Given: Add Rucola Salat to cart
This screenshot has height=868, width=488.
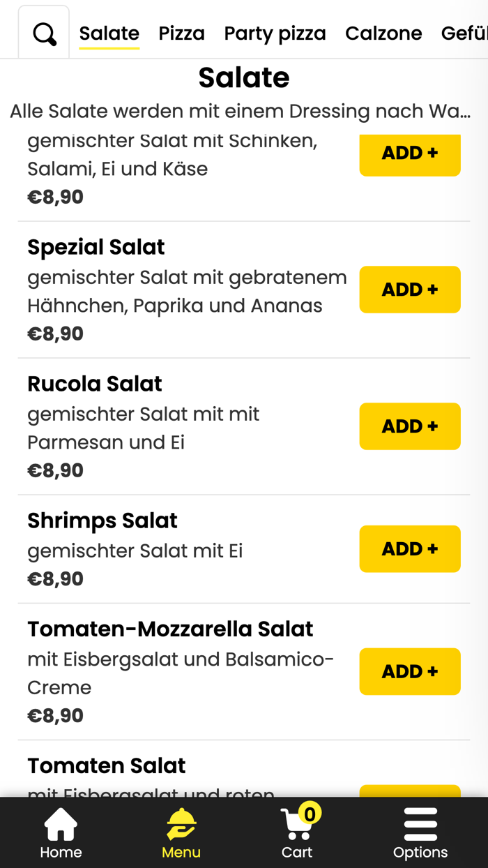Looking at the screenshot, I should click(x=410, y=426).
